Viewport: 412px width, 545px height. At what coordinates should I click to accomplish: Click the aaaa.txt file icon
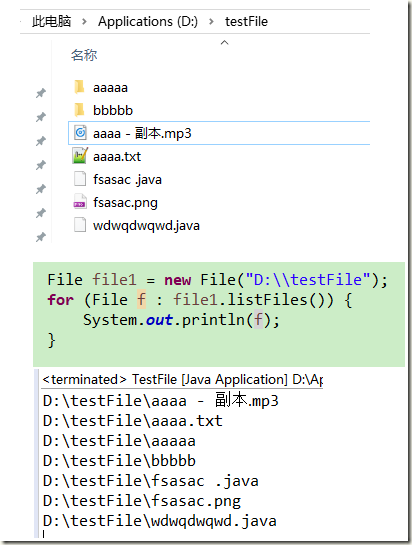(x=80, y=156)
